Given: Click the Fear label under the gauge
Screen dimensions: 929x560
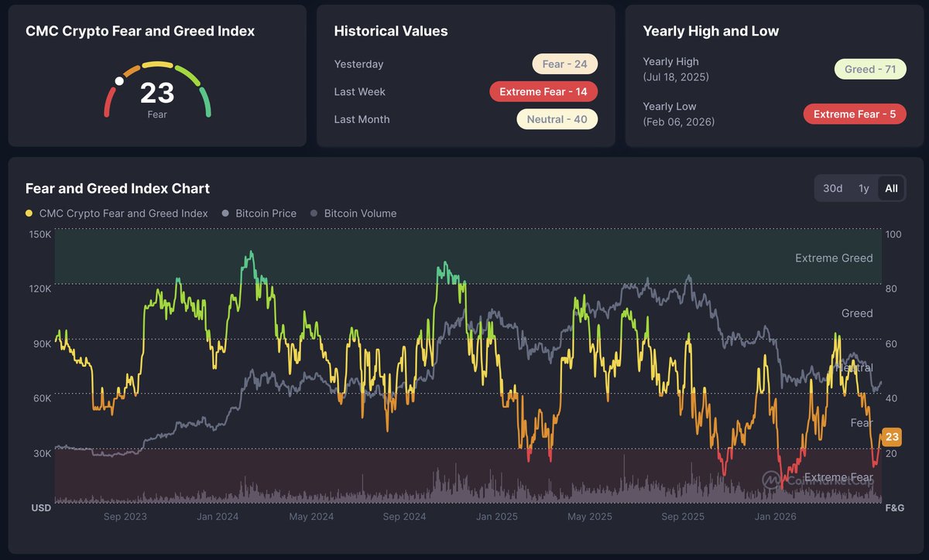Looking at the screenshot, I should pos(157,114).
